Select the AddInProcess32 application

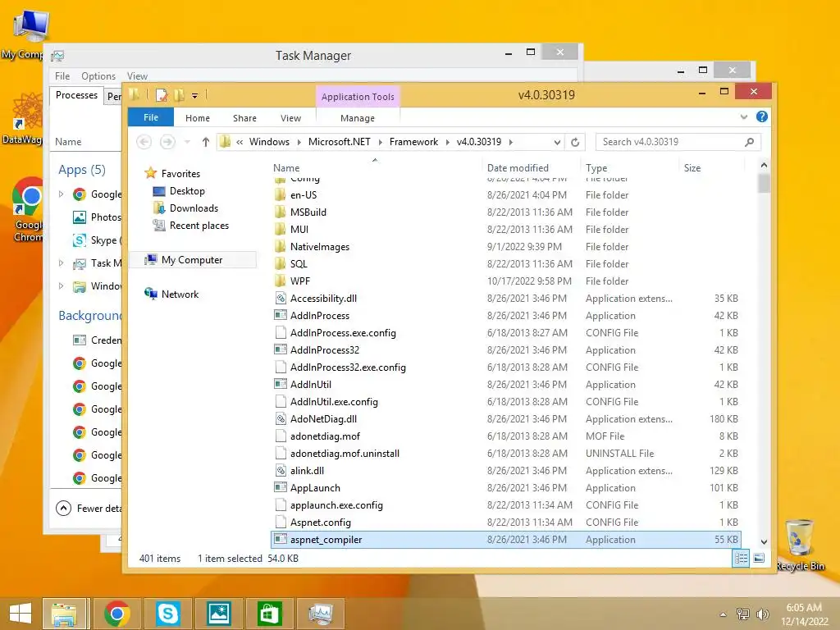click(324, 349)
